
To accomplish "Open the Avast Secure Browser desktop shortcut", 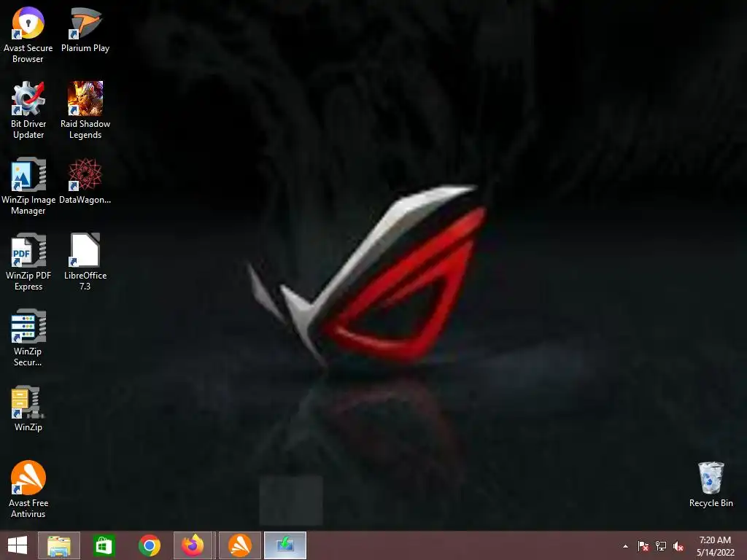I will (x=28, y=34).
